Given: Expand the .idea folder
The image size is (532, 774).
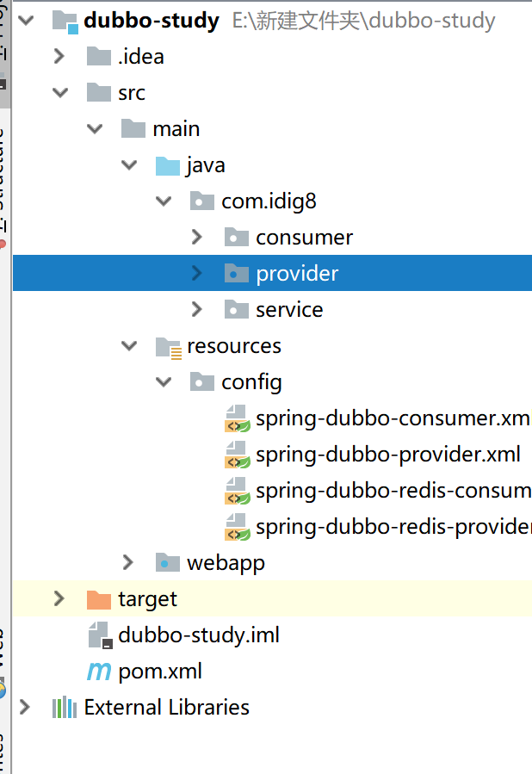Looking at the screenshot, I should (59, 57).
